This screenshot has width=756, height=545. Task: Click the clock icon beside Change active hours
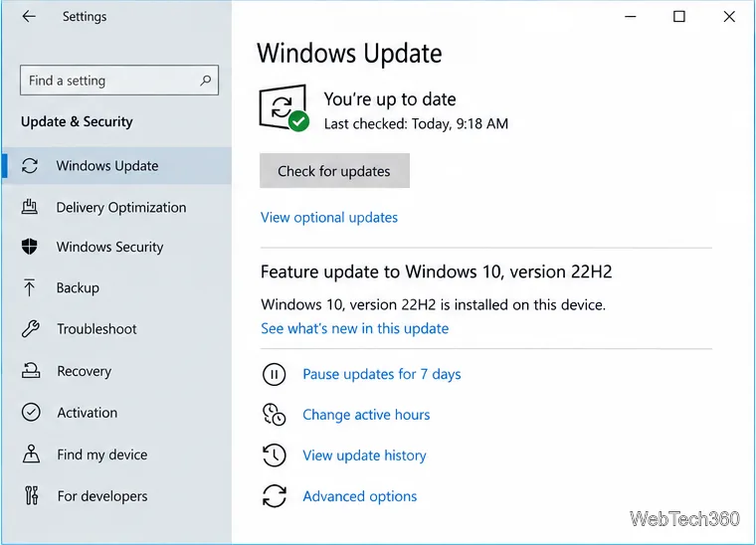coord(274,415)
